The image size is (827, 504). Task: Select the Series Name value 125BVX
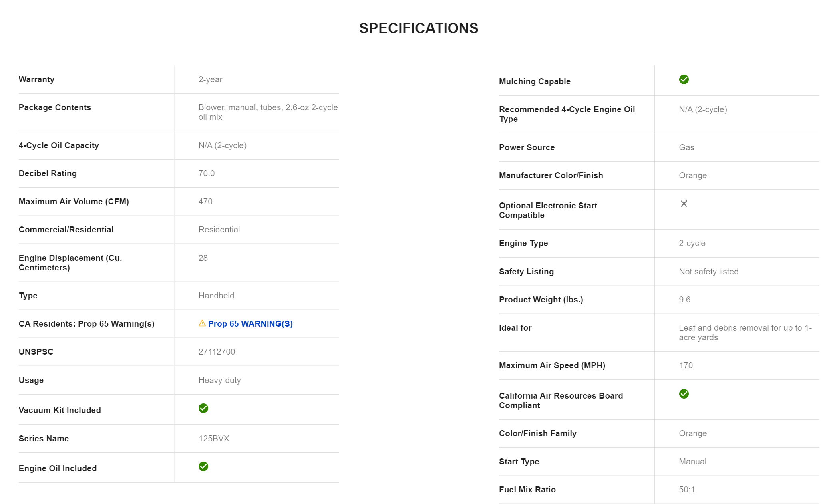(x=214, y=439)
